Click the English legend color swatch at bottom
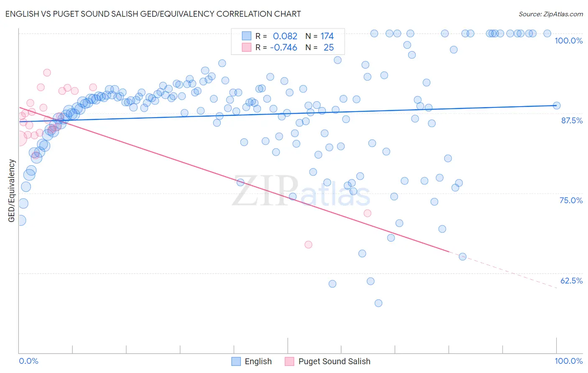 coord(236,361)
